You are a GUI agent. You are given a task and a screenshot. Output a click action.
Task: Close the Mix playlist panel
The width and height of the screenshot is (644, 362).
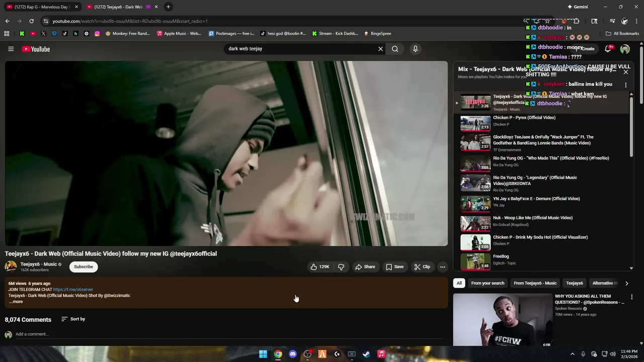point(625,72)
